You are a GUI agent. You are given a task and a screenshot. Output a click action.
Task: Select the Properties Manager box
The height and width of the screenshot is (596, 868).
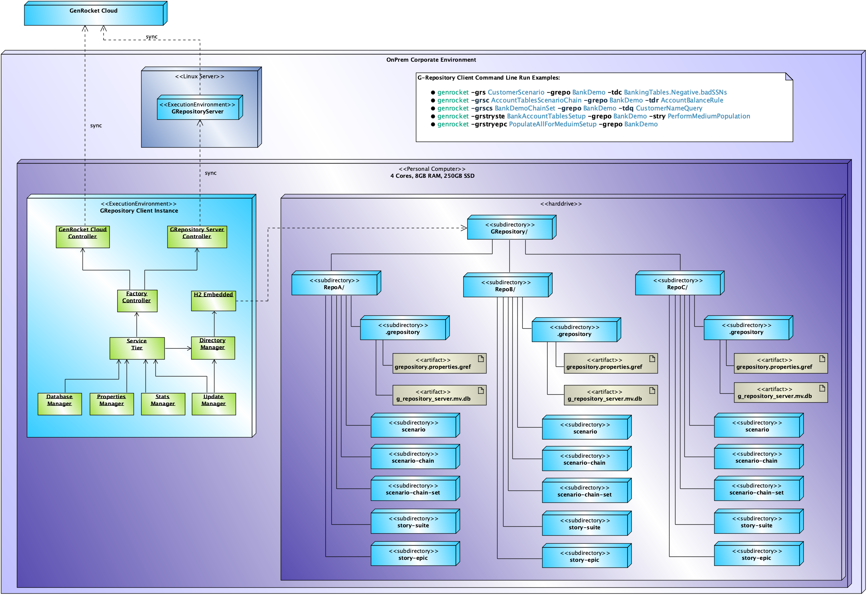[111, 404]
